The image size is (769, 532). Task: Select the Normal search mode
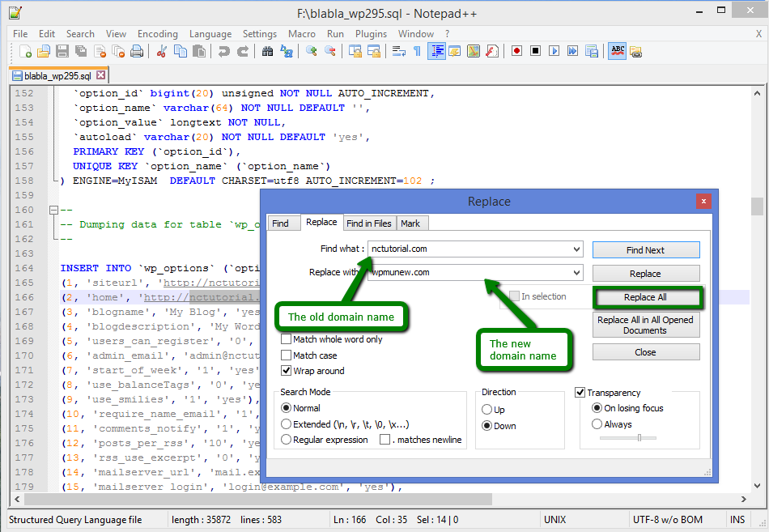coord(286,408)
